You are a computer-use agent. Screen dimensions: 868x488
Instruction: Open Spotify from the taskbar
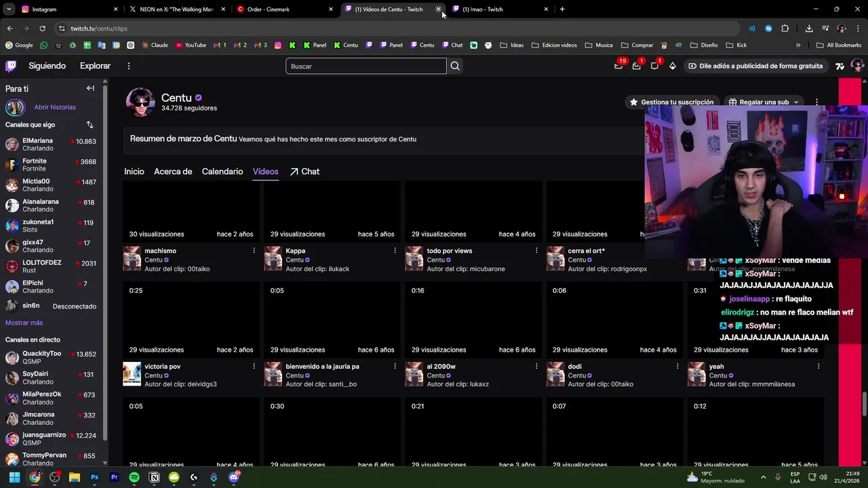(134, 477)
